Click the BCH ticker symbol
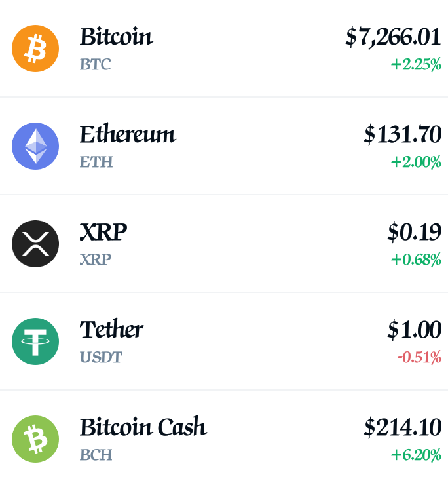 [x=96, y=455]
